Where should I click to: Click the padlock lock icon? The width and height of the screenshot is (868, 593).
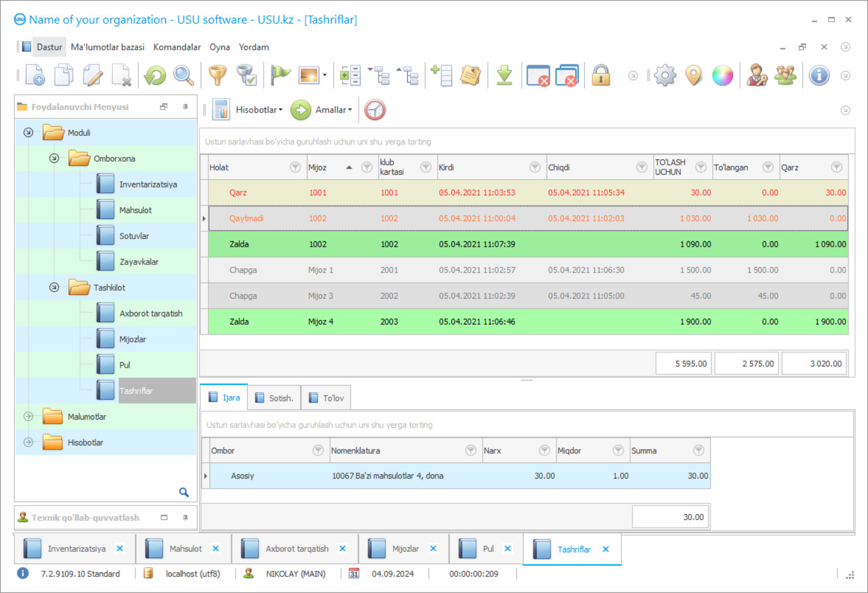601,76
